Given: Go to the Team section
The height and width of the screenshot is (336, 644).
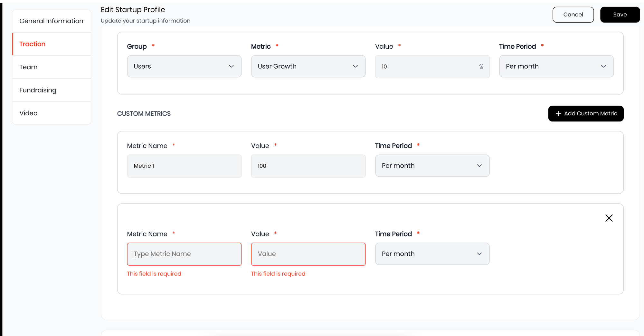Looking at the screenshot, I should tap(52, 67).
